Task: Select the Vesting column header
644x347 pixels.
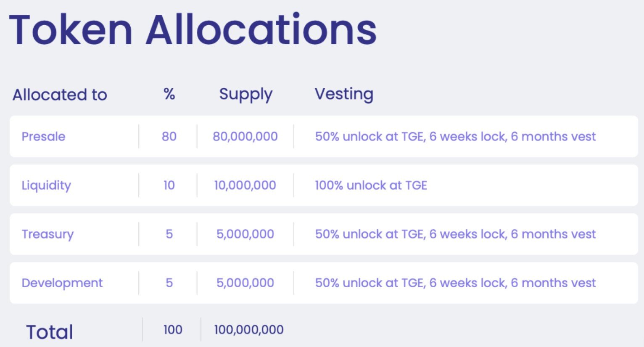Action: tap(344, 94)
